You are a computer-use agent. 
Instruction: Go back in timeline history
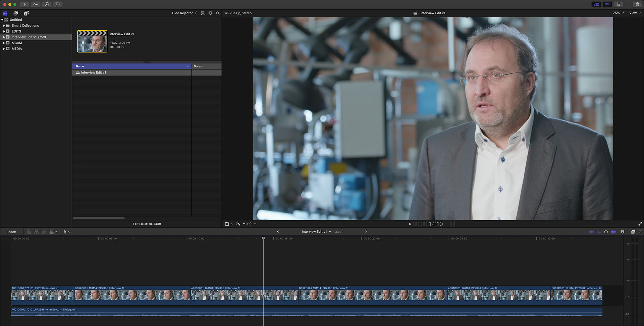click(x=278, y=231)
